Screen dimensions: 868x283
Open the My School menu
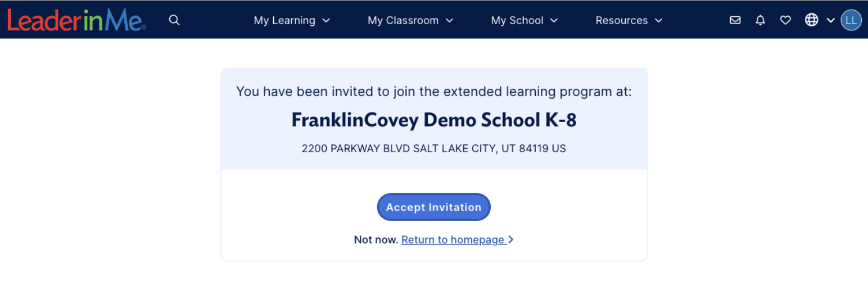tap(525, 20)
